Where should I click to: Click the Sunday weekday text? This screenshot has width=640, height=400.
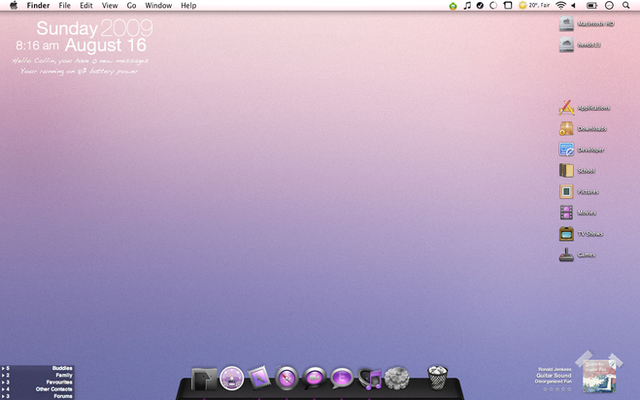67,29
